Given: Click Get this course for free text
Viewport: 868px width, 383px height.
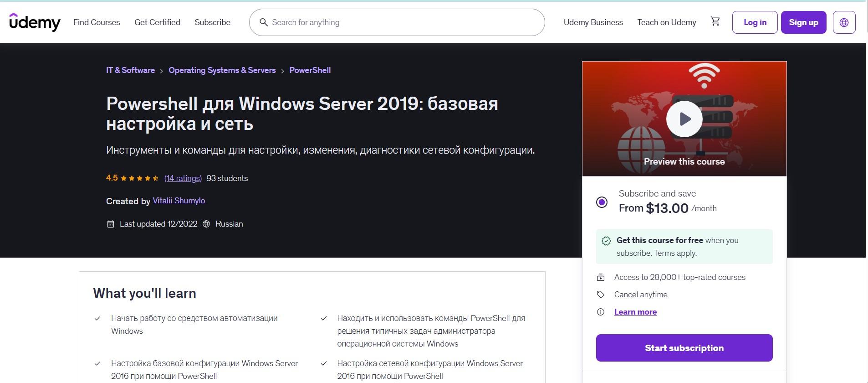Looking at the screenshot, I should click(x=660, y=240).
